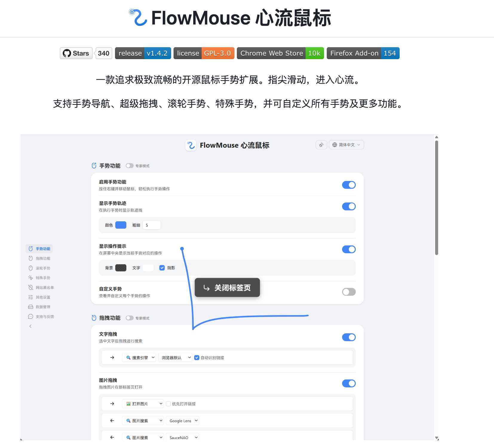Image resolution: width=494 pixels, height=448 pixels.
Task: Toggle 专家模式 for 手势功能 section
Action: pyautogui.click(x=129, y=166)
